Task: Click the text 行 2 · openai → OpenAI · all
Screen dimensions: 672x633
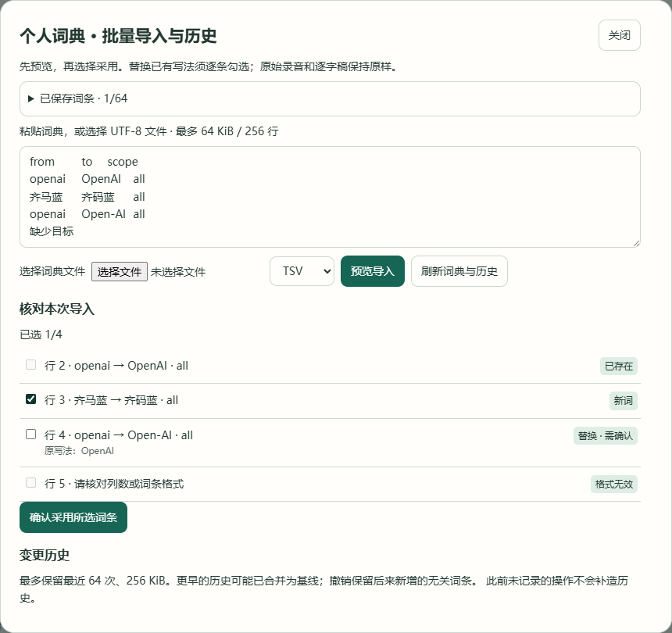Action: click(x=116, y=366)
